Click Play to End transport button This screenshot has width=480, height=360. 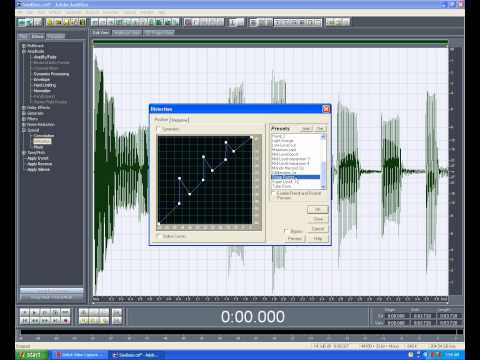click(55, 312)
